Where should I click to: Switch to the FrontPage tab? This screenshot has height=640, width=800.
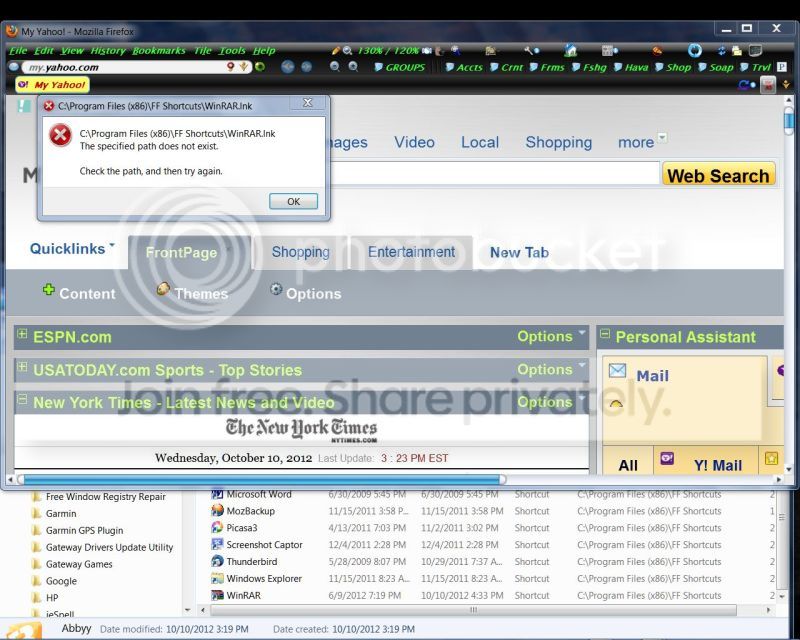pyautogui.click(x=189, y=252)
